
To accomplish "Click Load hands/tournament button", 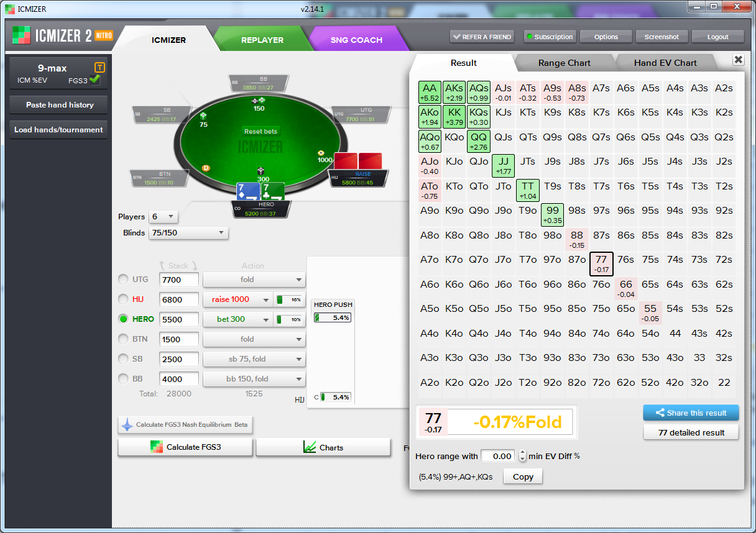I will pyautogui.click(x=59, y=130).
